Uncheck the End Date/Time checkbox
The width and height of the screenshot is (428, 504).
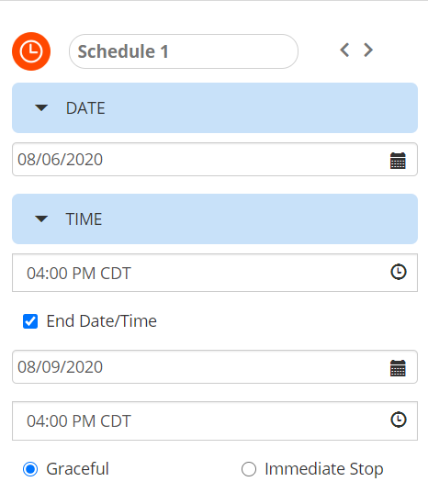click(30, 321)
